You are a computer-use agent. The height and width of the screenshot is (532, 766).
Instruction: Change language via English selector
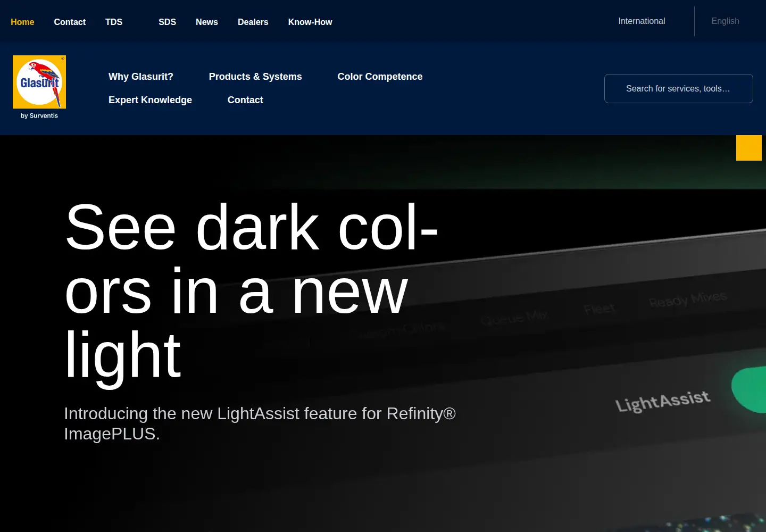tap(726, 21)
